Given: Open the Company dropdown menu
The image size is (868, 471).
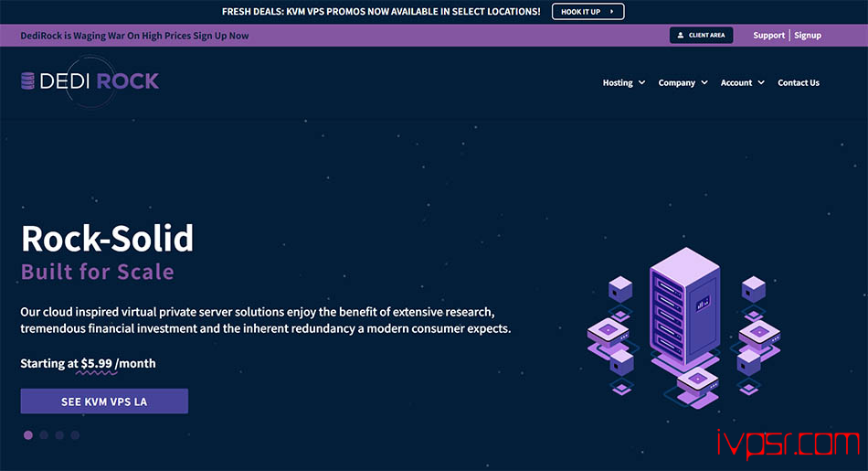Looking at the screenshot, I should coord(683,82).
